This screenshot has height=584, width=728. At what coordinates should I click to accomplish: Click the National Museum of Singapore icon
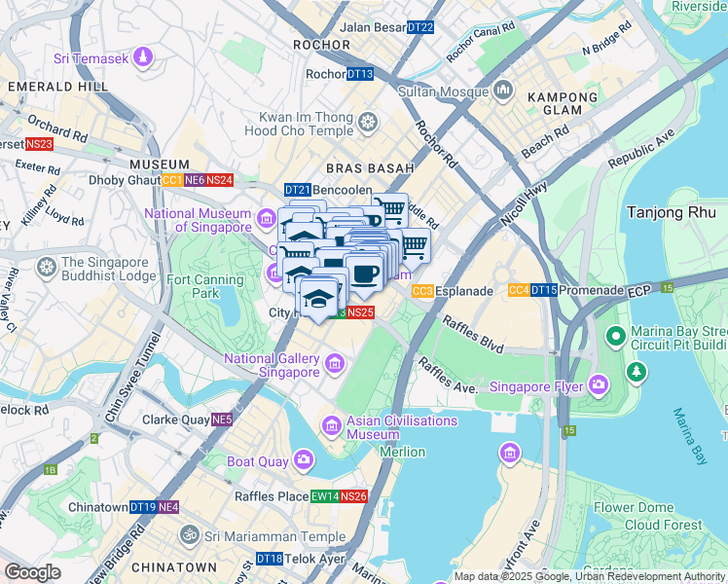point(267,219)
